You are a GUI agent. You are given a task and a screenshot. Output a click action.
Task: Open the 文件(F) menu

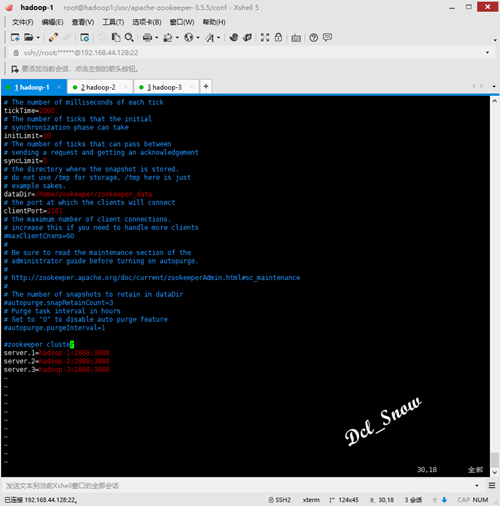tap(23, 22)
